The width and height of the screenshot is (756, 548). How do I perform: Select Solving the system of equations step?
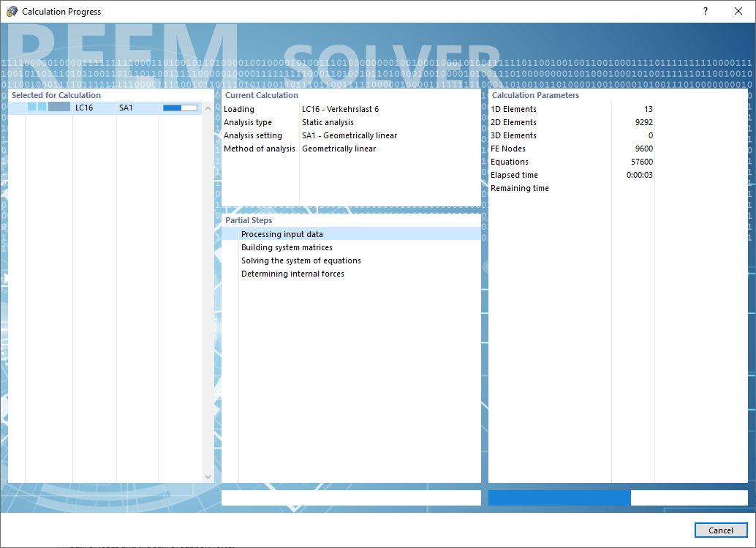click(351, 260)
